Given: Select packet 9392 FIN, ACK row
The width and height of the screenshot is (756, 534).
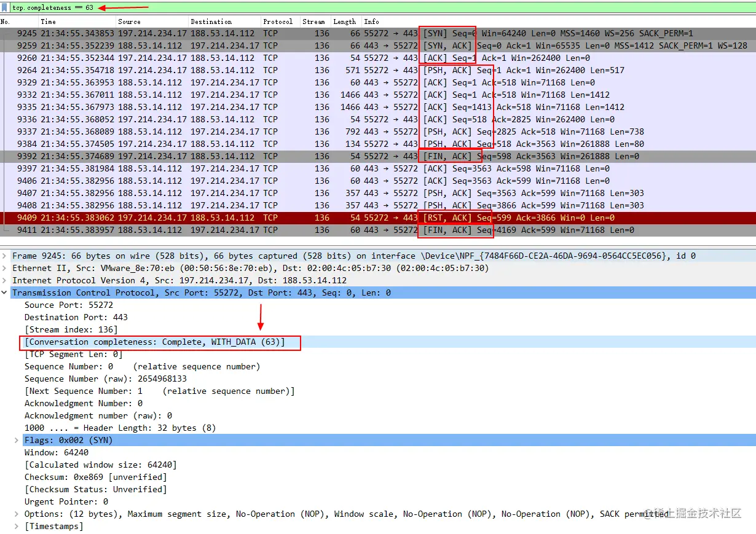Looking at the screenshot, I should click(x=378, y=156).
